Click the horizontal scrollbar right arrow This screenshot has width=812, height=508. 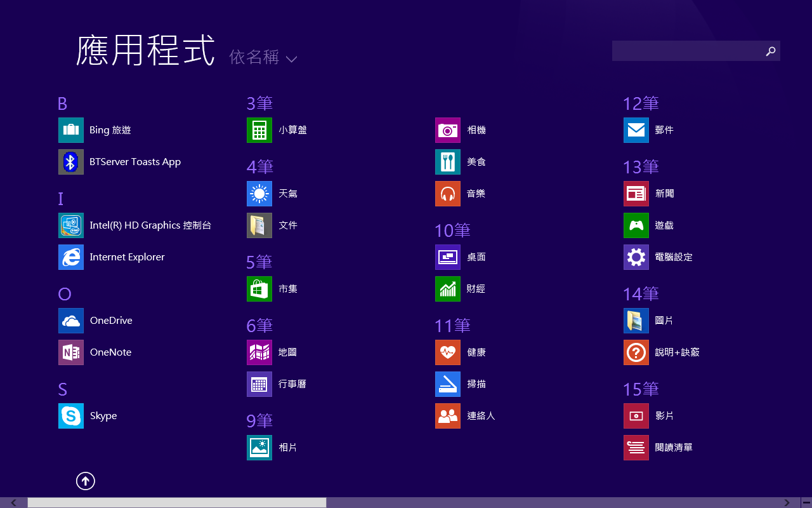coord(787,503)
